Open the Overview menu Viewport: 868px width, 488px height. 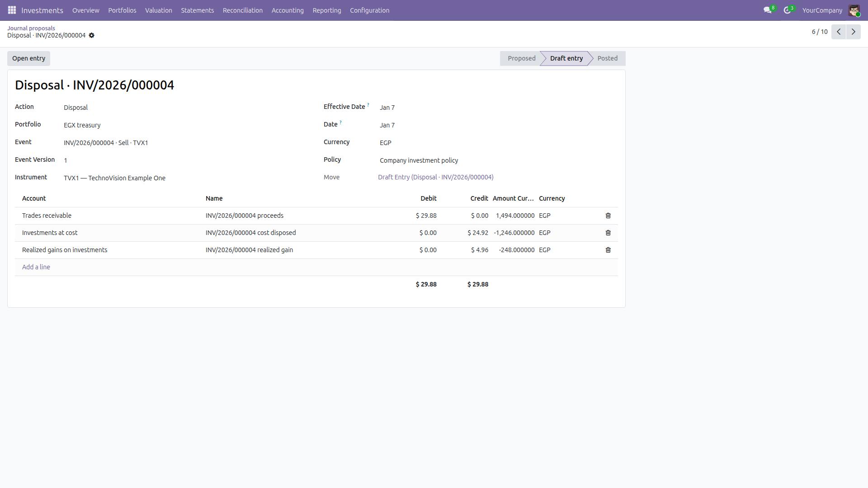point(86,10)
